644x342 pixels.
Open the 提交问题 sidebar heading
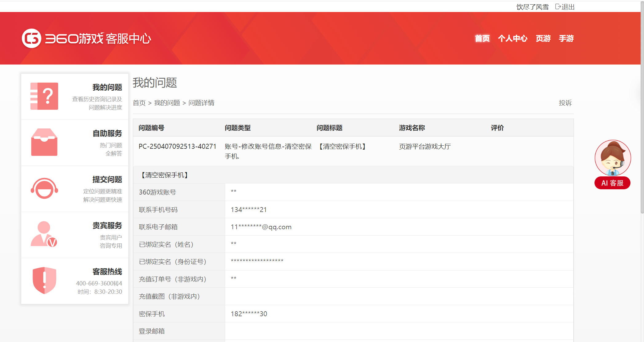107,179
